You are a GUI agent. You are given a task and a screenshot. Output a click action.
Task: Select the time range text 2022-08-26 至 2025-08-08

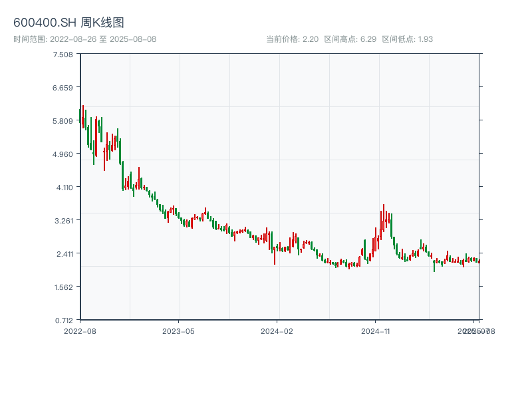103,39
